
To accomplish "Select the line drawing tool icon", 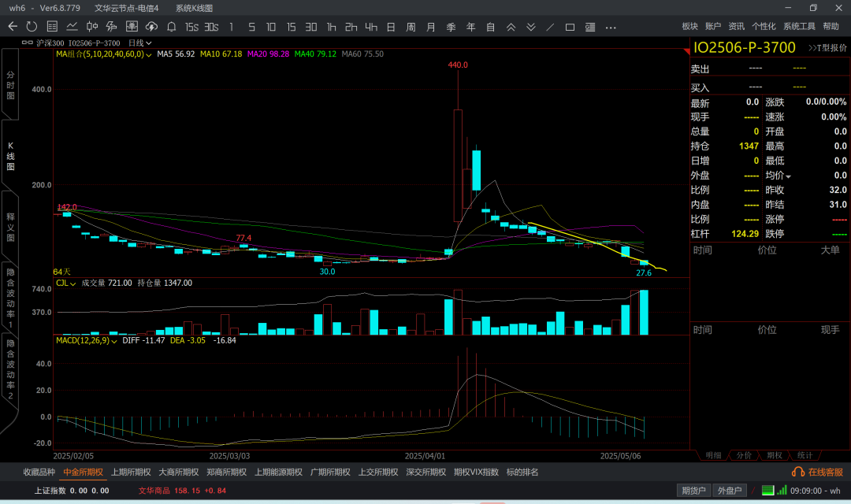I will 550,27.
